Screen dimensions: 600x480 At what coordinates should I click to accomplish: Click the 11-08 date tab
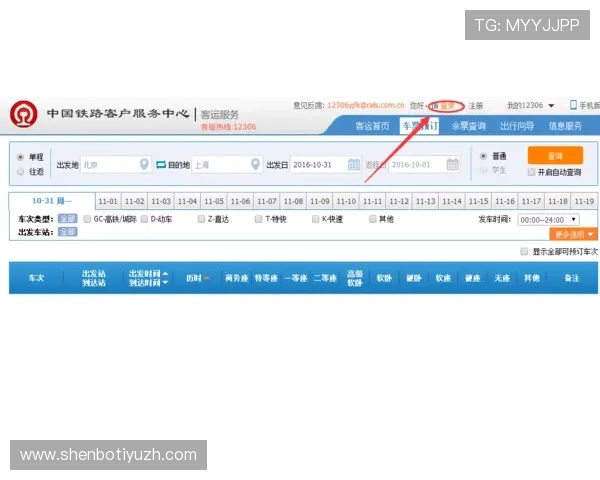293,201
